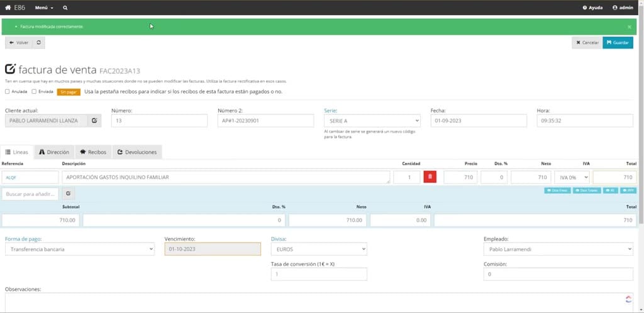The image size is (644, 313).
Task: Toggle the Anulada checkbox
Action: 8,92
